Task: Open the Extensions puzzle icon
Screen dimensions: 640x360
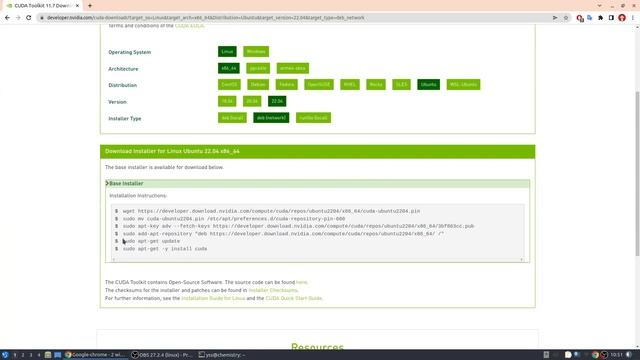Action: pyautogui.click(x=600, y=18)
